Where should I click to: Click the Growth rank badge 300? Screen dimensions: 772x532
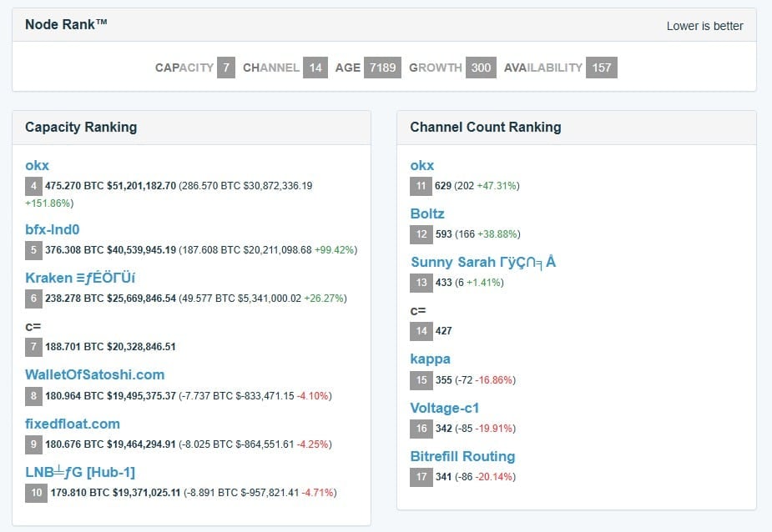pos(481,68)
